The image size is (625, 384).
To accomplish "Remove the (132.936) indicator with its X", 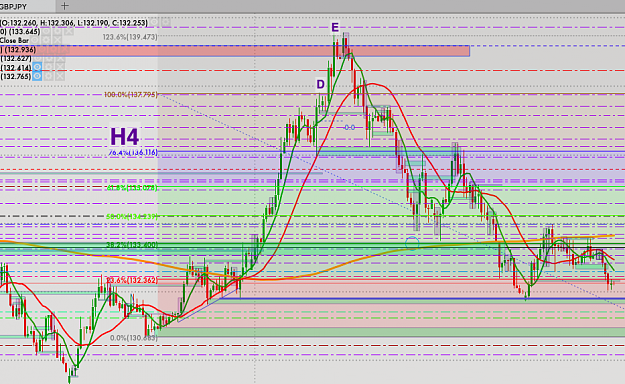I will point(64,49).
